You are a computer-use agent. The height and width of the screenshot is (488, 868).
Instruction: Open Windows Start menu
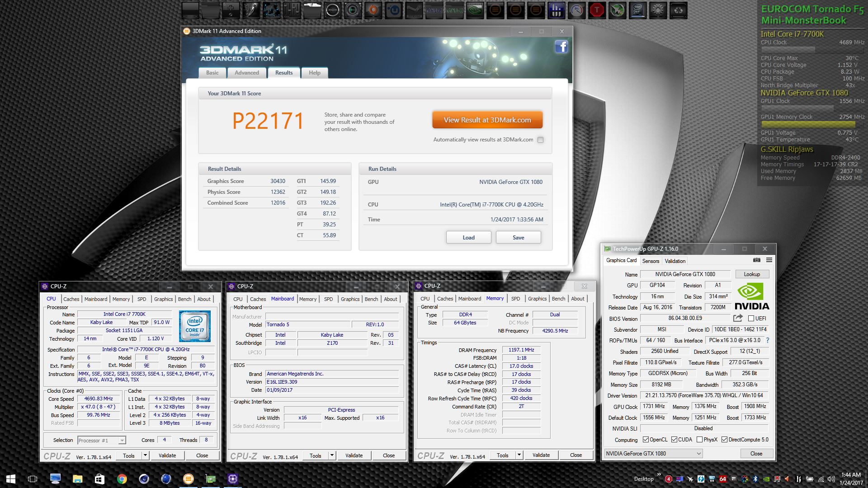pos(11,479)
